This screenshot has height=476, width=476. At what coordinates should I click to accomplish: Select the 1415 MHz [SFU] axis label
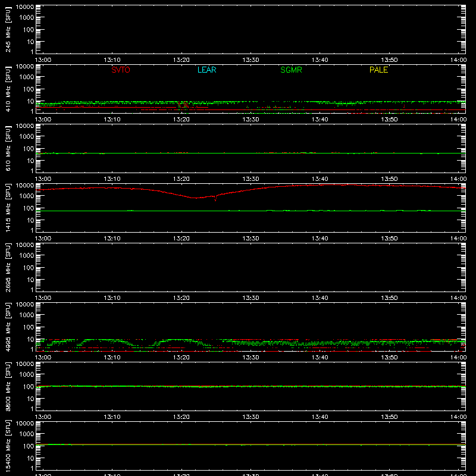tap(8, 208)
